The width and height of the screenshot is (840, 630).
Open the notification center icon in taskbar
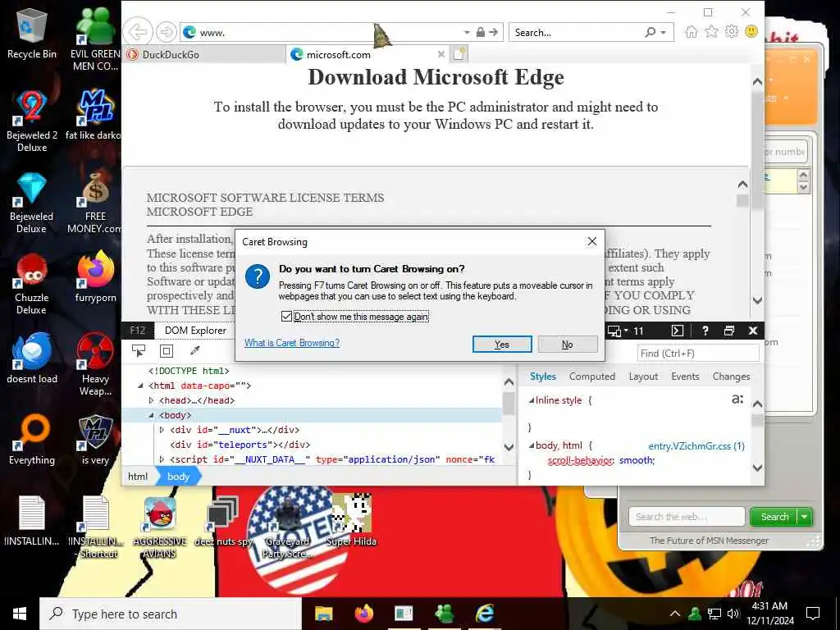click(813, 614)
